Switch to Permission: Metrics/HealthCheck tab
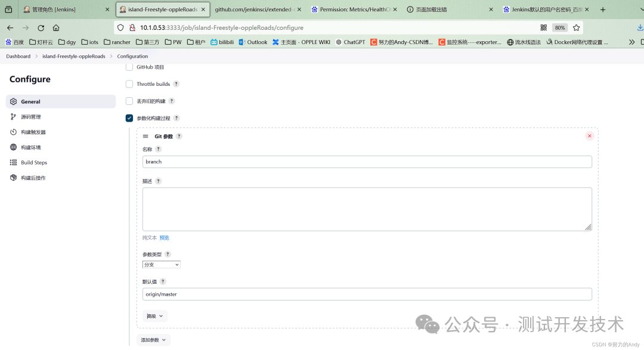This screenshot has width=644, height=350. pyautogui.click(x=354, y=10)
